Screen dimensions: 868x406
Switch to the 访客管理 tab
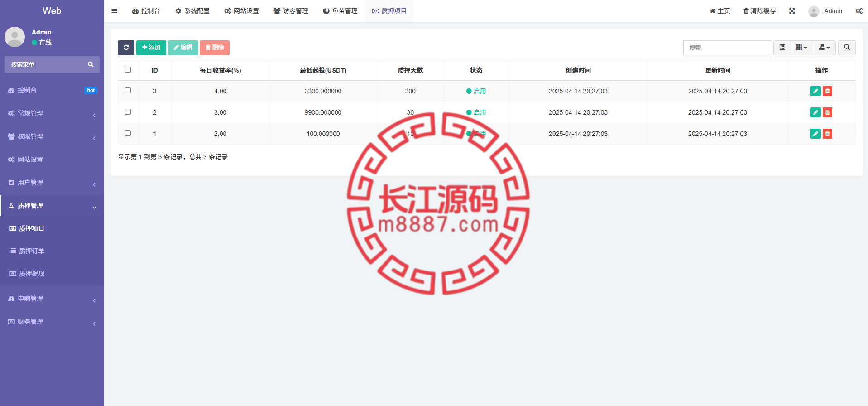tap(291, 11)
